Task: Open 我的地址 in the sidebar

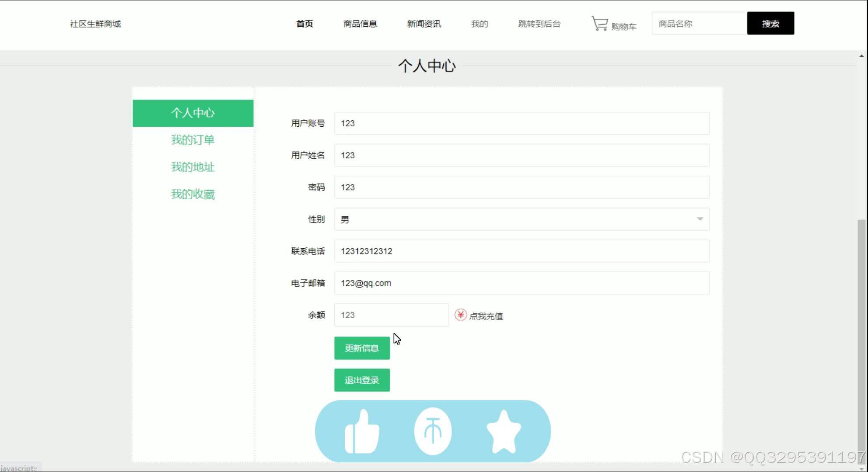Action: pos(193,167)
